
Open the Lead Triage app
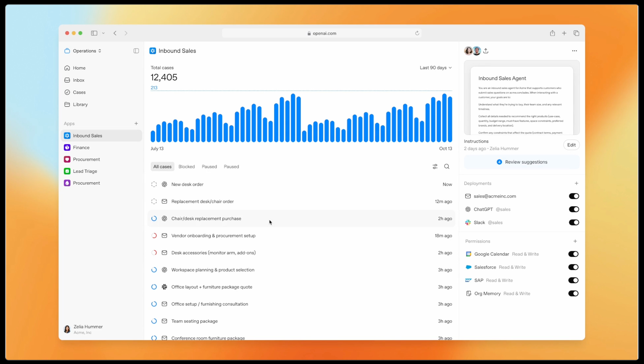(85, 171)
